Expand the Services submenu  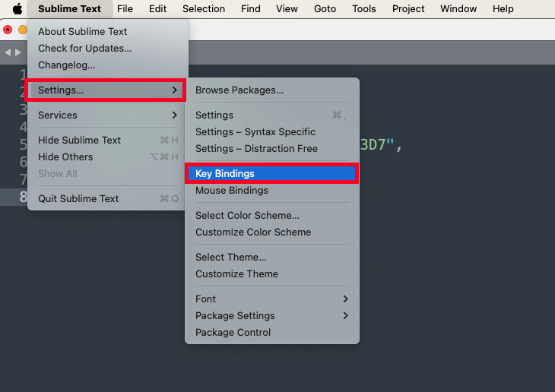(x=108, y=115)
